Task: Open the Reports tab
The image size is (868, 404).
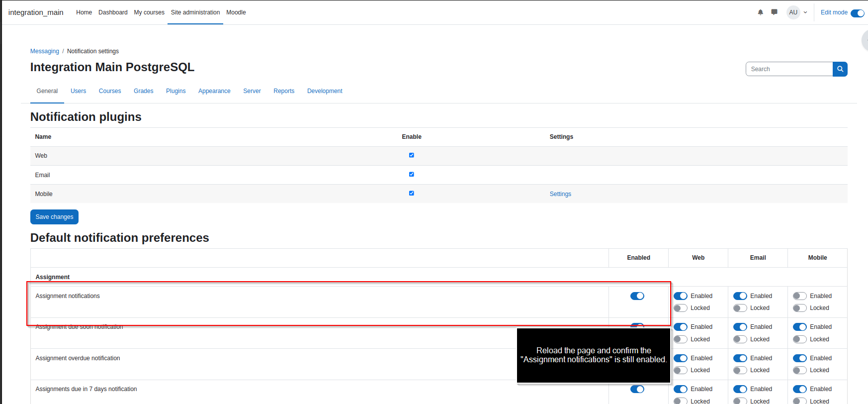Action: click(284, 91)
